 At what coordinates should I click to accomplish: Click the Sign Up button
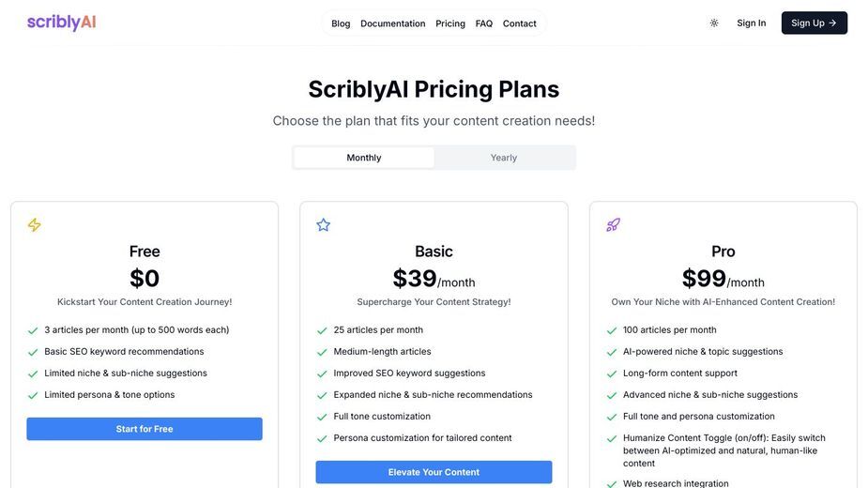coord(814,23)
